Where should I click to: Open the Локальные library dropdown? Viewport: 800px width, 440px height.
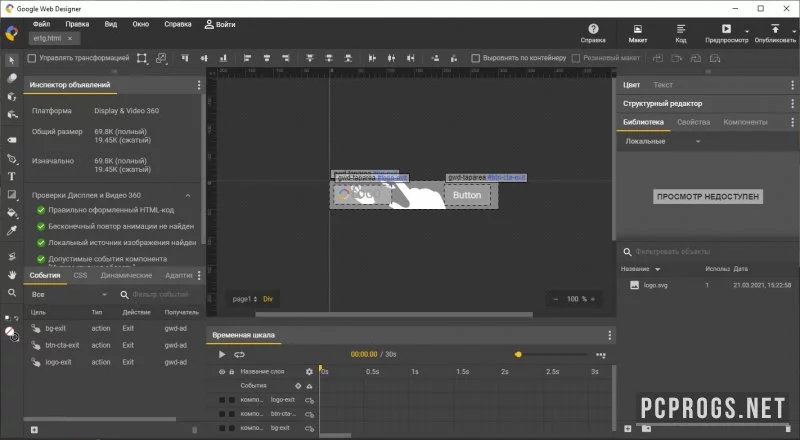click(x=662, y=141)
